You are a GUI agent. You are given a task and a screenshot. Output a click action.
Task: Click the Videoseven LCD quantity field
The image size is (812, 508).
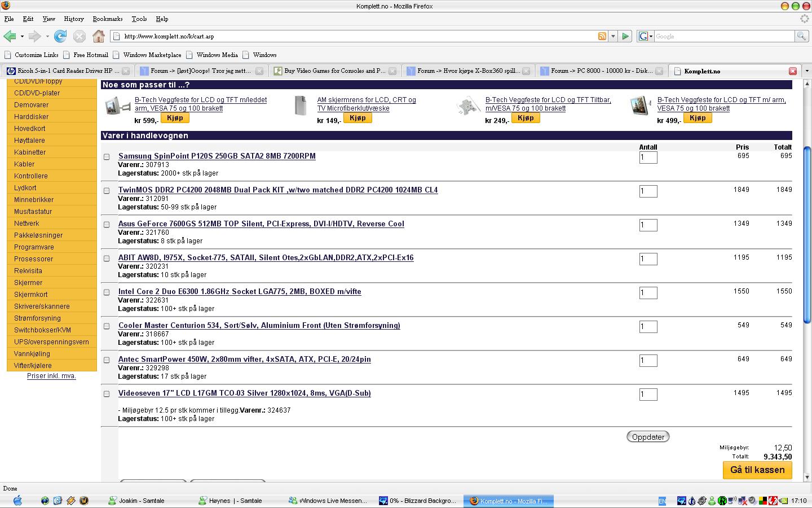pos(648,394)
